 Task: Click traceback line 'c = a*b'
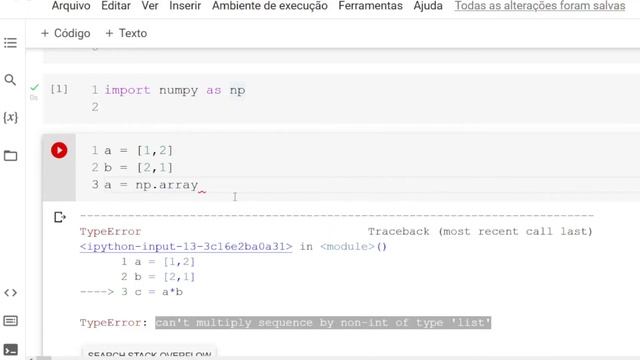tap(158, 292)
